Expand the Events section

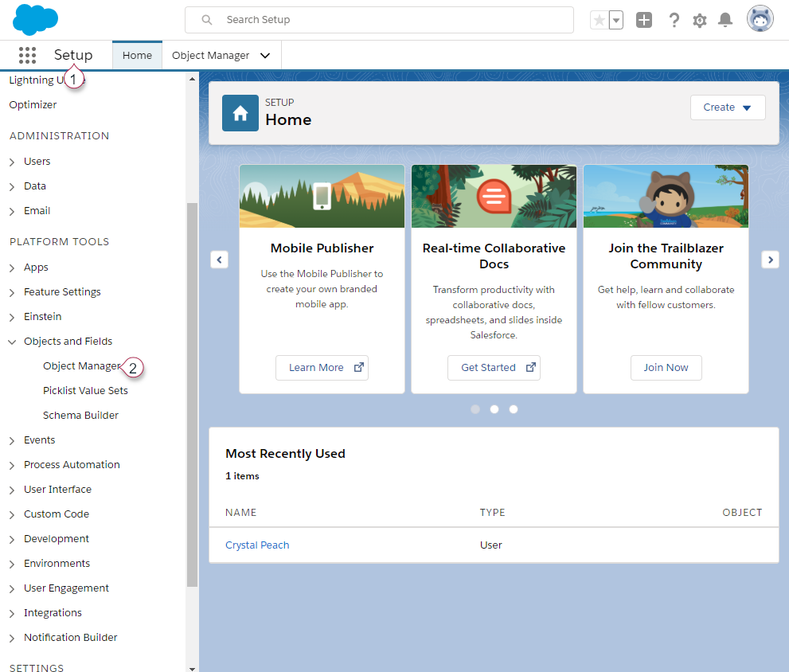[12, 440]
